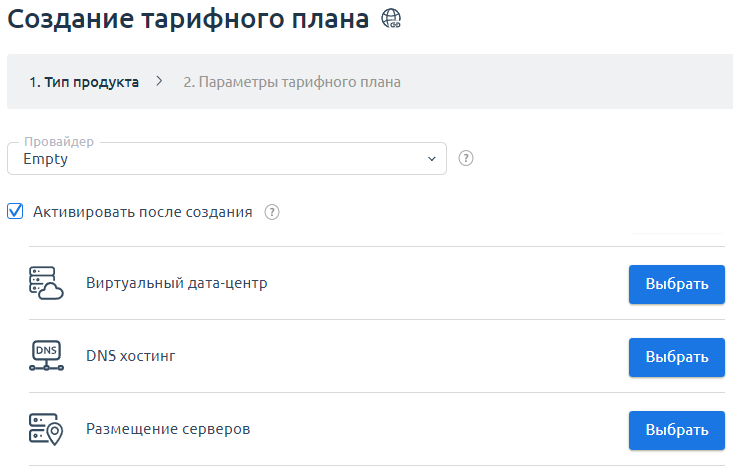Switch to step 2. Параметры тарифного плана
This screenshot has height=466, width=733.
pos(292,82)
